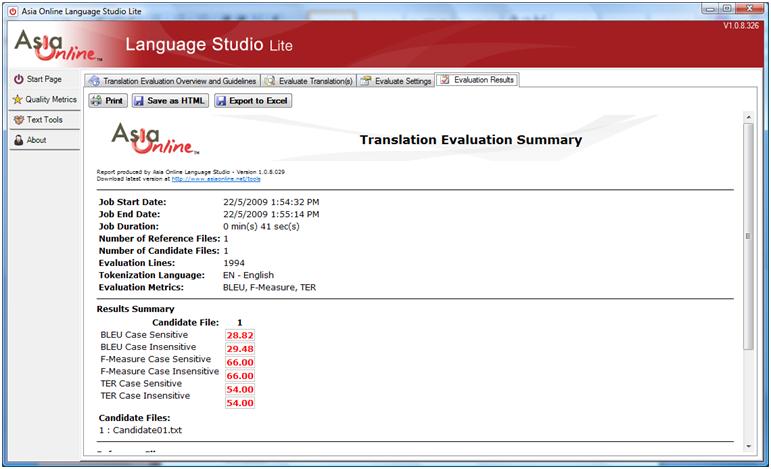Click the Evaluation Lines value 1994

point(234,263)
